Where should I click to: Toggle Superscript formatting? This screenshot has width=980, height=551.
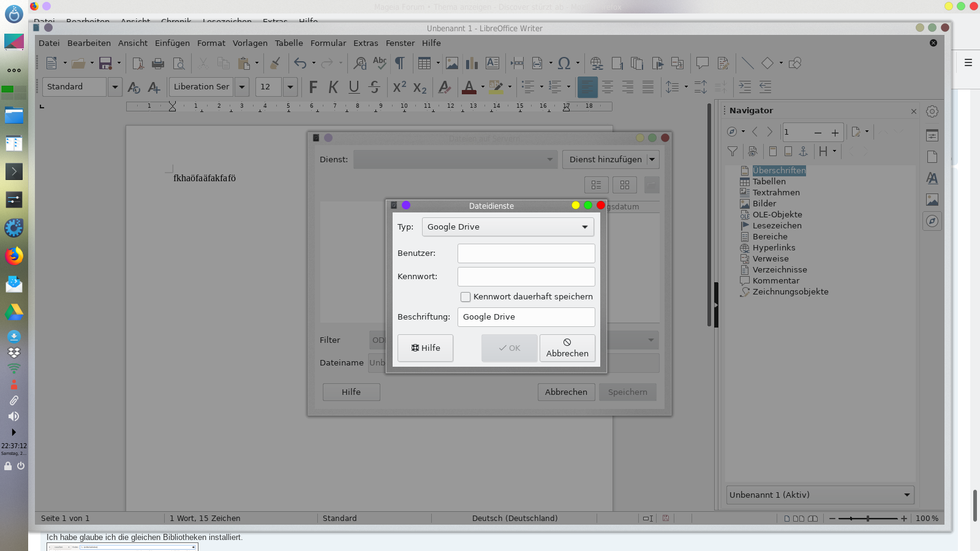[399, 87]
